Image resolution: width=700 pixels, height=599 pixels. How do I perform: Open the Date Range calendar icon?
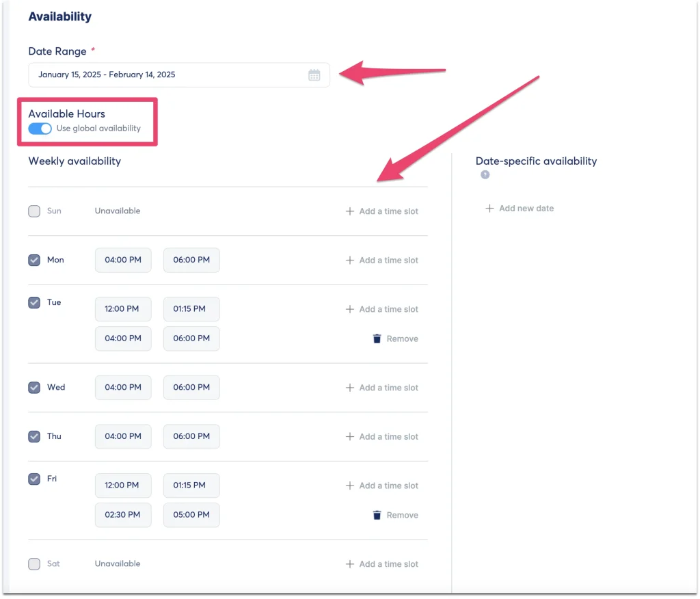[314, 75]
